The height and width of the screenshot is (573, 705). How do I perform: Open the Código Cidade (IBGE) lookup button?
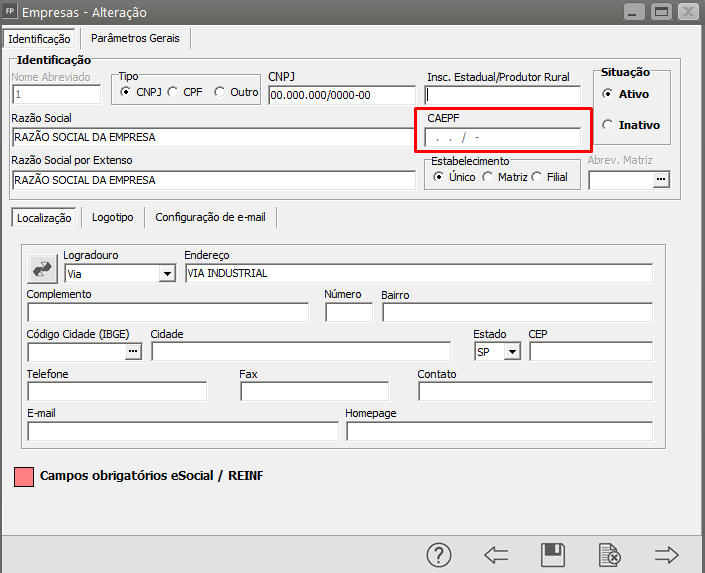(132, 351)
